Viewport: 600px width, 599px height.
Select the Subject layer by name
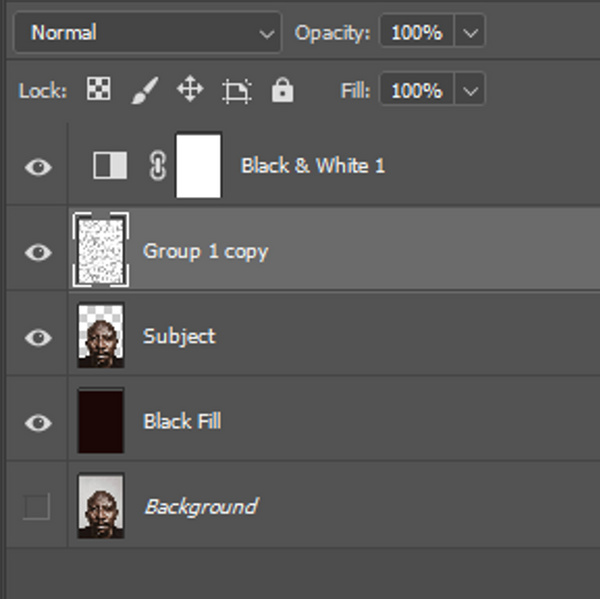coord(179,336)
